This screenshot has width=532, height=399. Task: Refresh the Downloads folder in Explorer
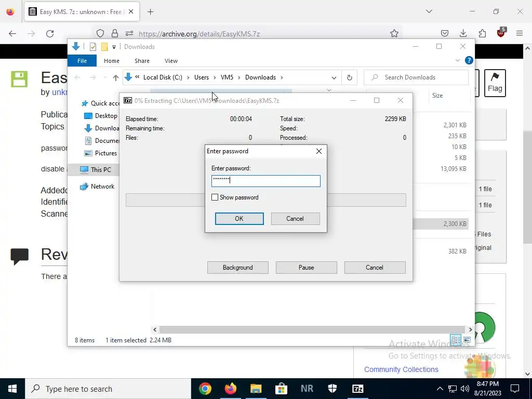coord(350,78)
